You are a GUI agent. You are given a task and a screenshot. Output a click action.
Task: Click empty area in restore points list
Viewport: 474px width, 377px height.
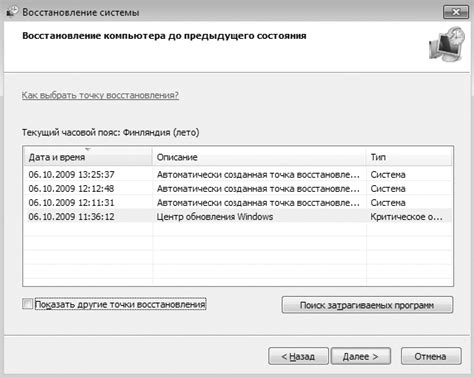pos(238,255)
